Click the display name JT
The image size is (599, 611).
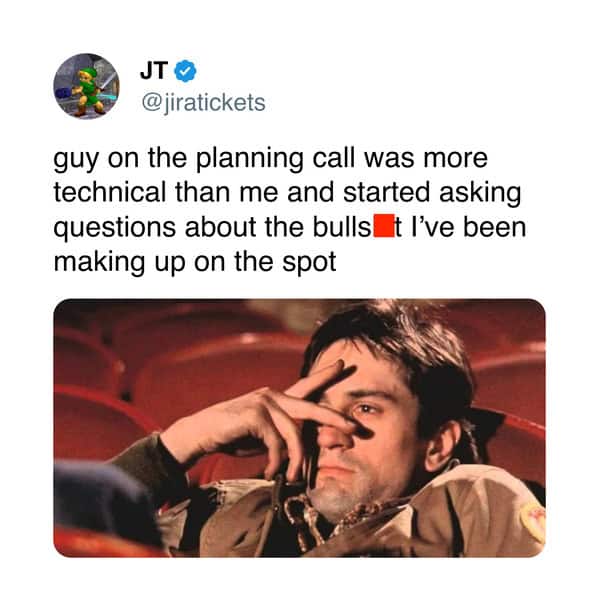154,71
